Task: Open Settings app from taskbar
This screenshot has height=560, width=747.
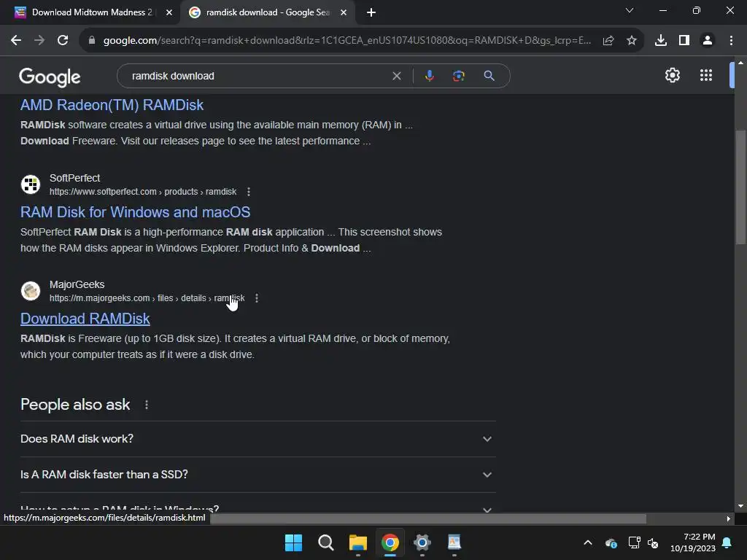Action: coord(422,542)
